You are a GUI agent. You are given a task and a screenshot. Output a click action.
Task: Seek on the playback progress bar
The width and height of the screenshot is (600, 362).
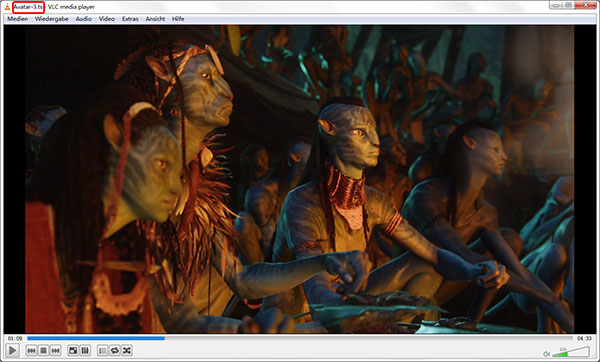[300, 338]
